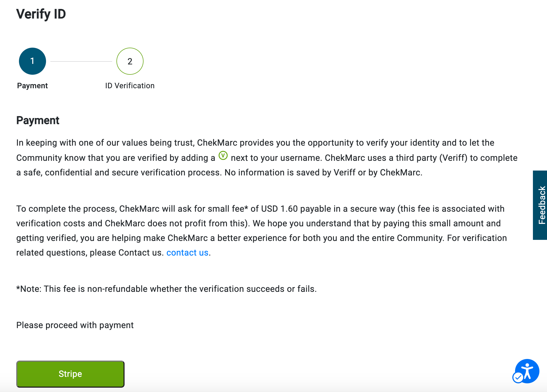Click the Payment section heading

point(38,120)
